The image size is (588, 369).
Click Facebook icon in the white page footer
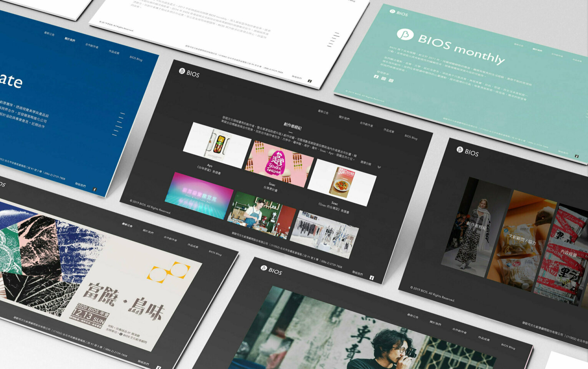(x=310, y=81)
